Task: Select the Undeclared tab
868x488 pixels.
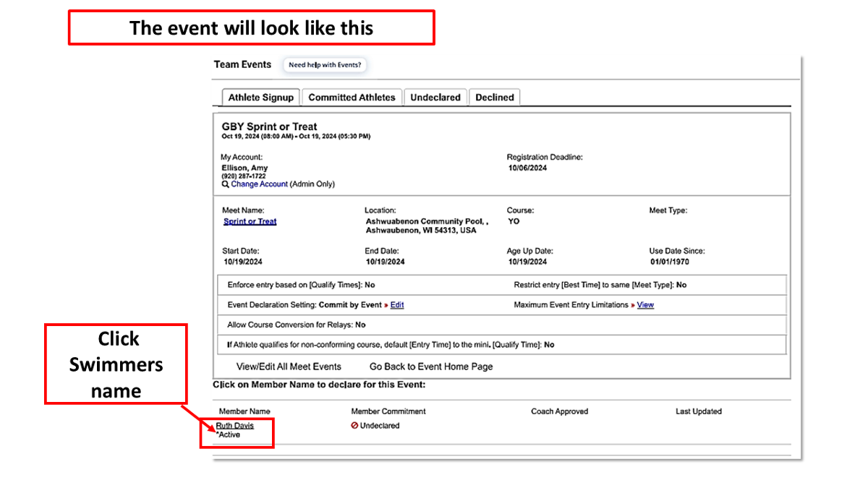Action: (x=435, y=98)
